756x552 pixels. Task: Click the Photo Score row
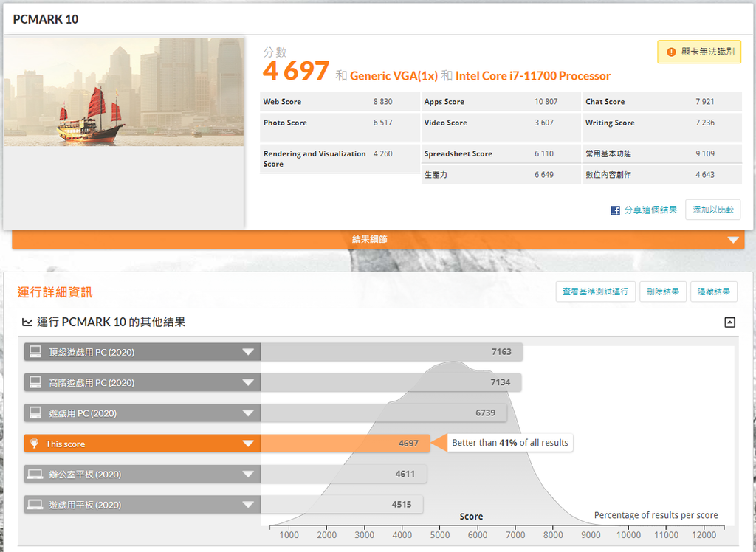coord(340,127)
